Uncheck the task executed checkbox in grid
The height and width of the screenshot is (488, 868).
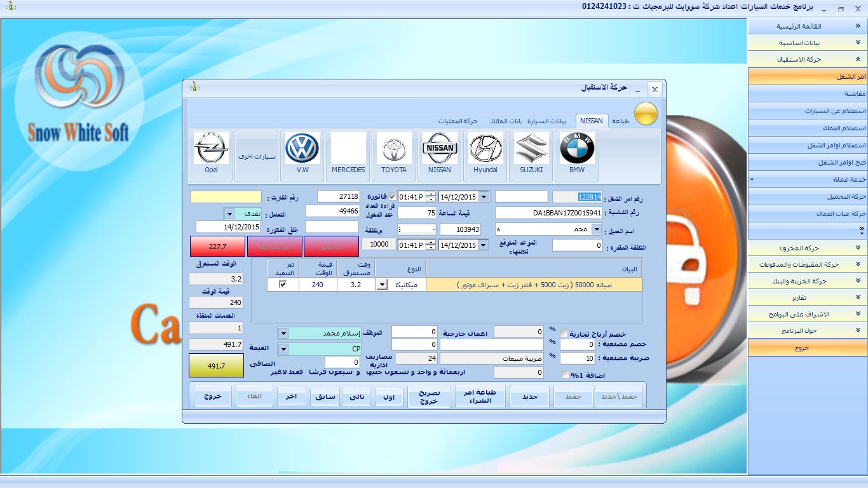click(x=283, y=285)
